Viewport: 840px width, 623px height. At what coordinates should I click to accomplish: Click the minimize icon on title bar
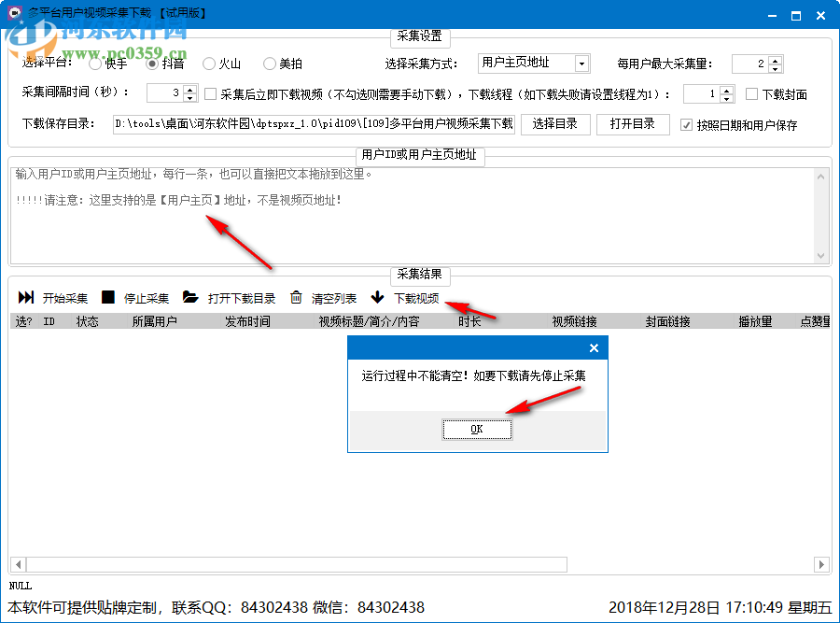pos(772,13)
